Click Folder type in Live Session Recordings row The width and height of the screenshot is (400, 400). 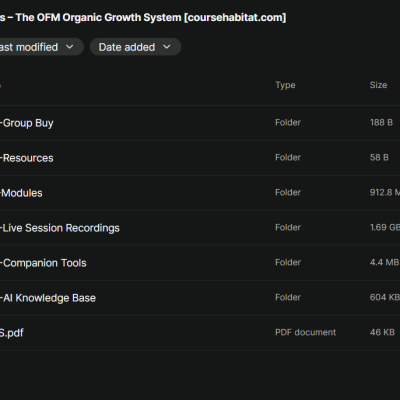(288, 227)
